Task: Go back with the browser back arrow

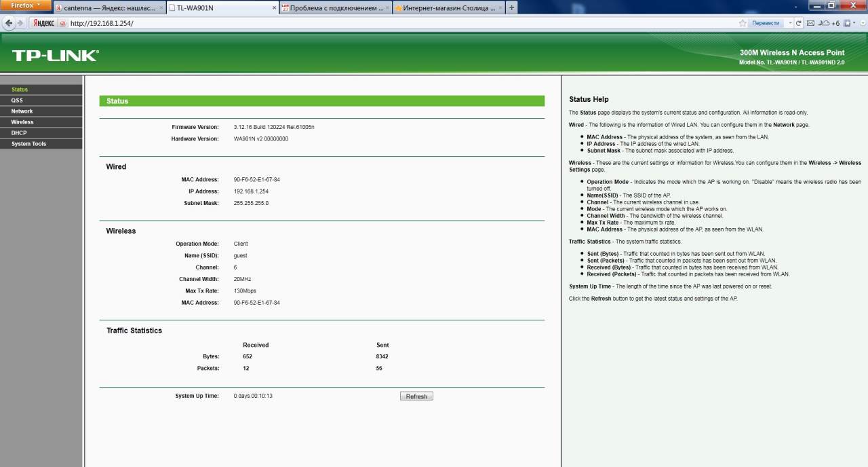Action: click(8, 22)
